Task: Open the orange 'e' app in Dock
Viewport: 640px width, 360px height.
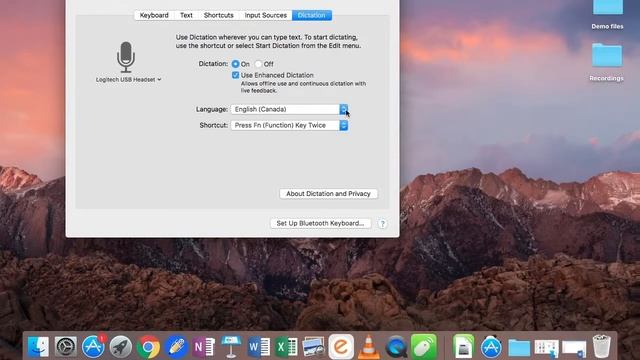Action: [341, 347]
